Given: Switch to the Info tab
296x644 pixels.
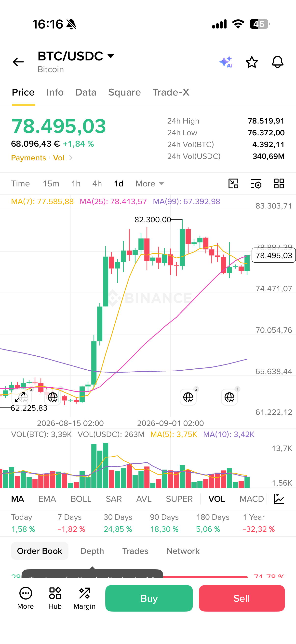Looking at the screenshot, I should [55, 92].
